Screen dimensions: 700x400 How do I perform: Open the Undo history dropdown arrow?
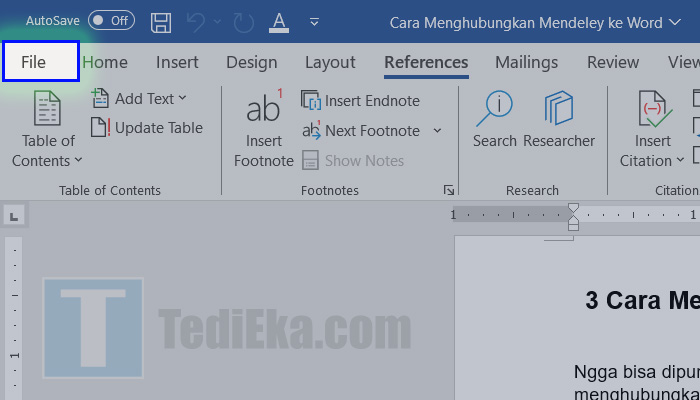coord(217,21)
